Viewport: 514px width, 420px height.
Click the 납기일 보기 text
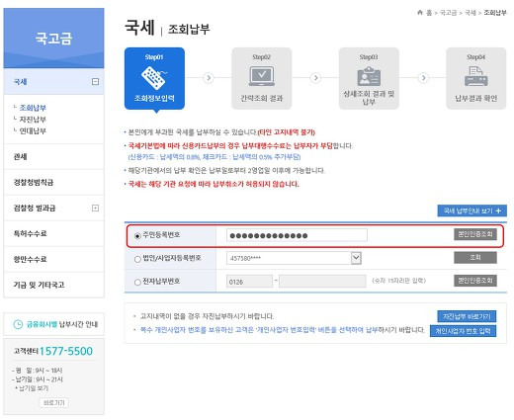[x=34, y=388]
